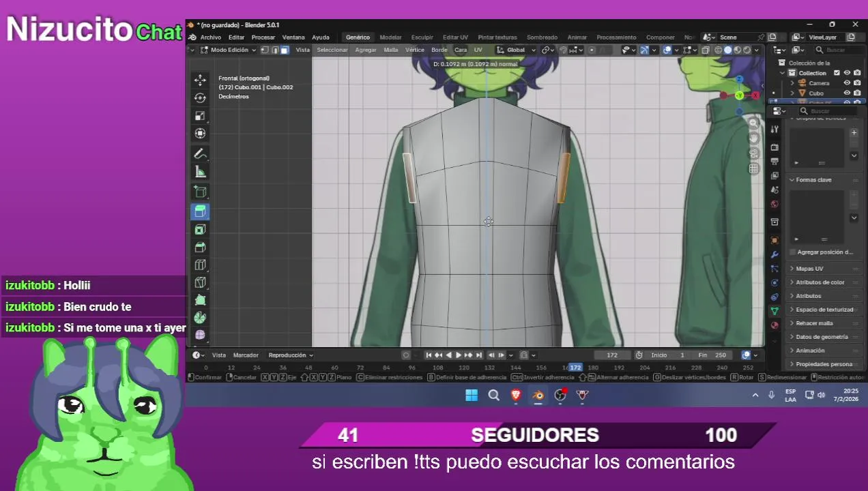Hide the Cubo object with its eye icon
Image resolution: width=868 pixels, height=491 pixels.
click(x=847, y=93)
